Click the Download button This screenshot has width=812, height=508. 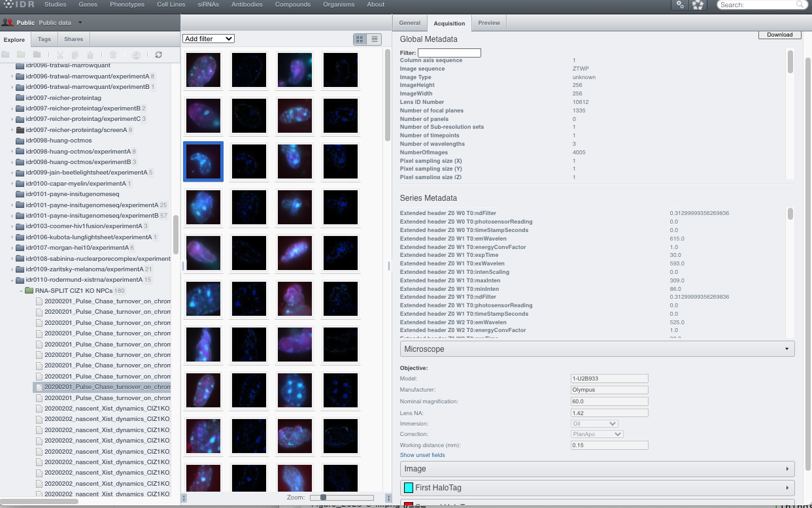(x=779, y=35)
